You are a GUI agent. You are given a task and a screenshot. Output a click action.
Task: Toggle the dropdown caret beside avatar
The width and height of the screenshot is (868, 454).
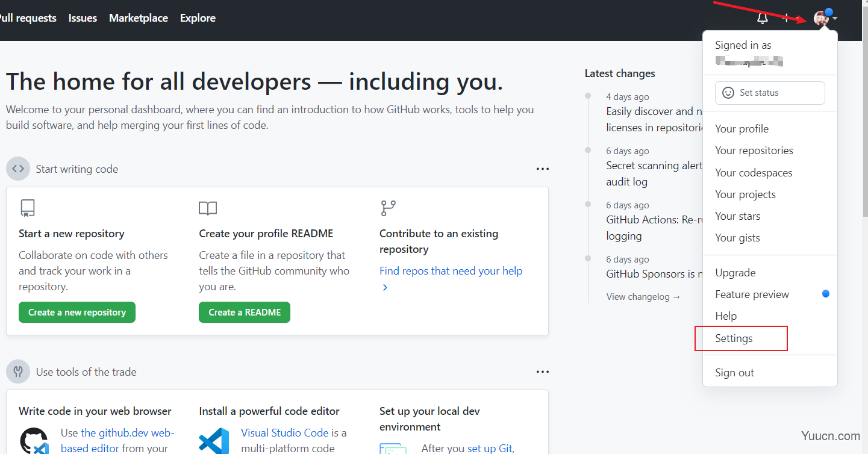pos(835,19)
